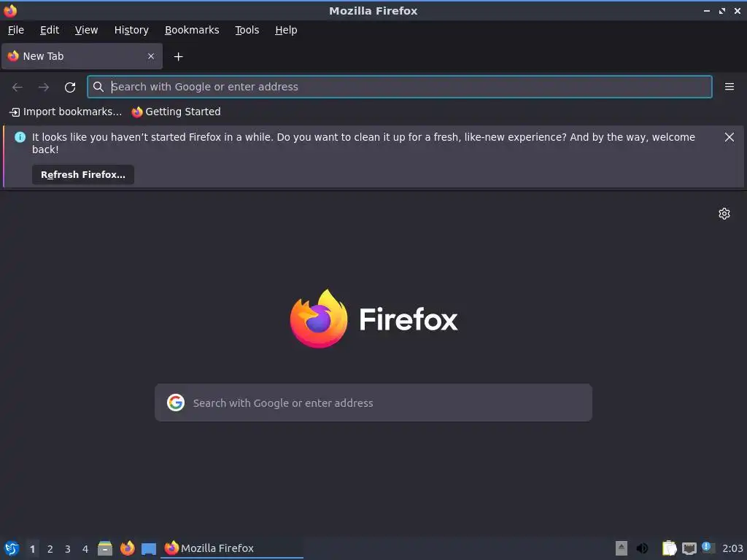The height and width of the screenshot is (560, 747).
Task: Open the Edit menu
Action: pos(50,30)
